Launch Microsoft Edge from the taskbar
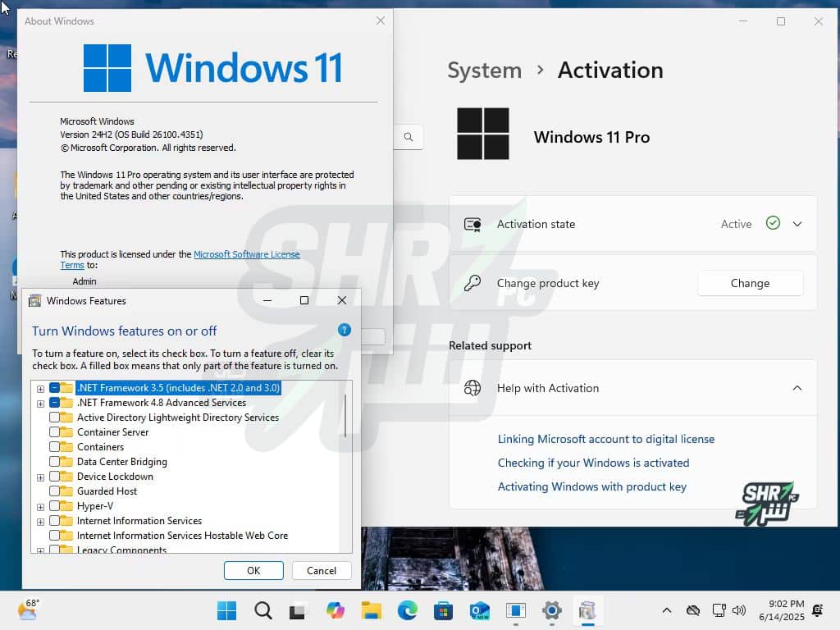 coord(408,610)
